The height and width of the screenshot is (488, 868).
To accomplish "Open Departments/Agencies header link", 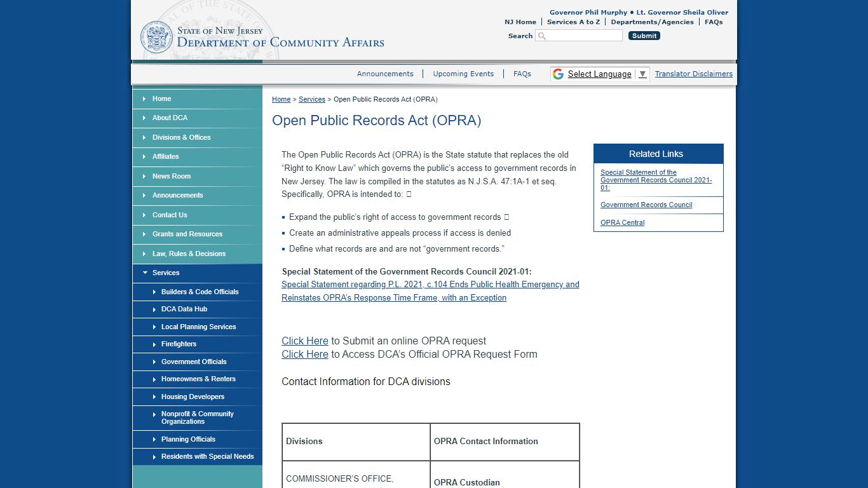I will click(x=652, y=22).
